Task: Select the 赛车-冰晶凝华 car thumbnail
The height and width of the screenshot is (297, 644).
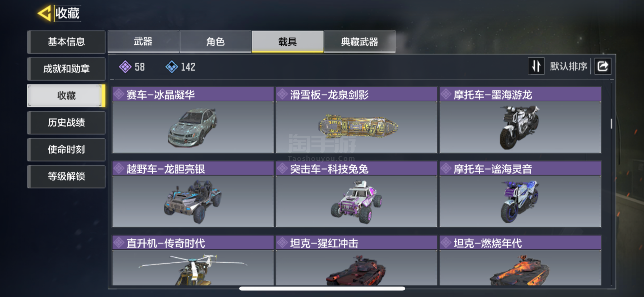Action: 193,127
